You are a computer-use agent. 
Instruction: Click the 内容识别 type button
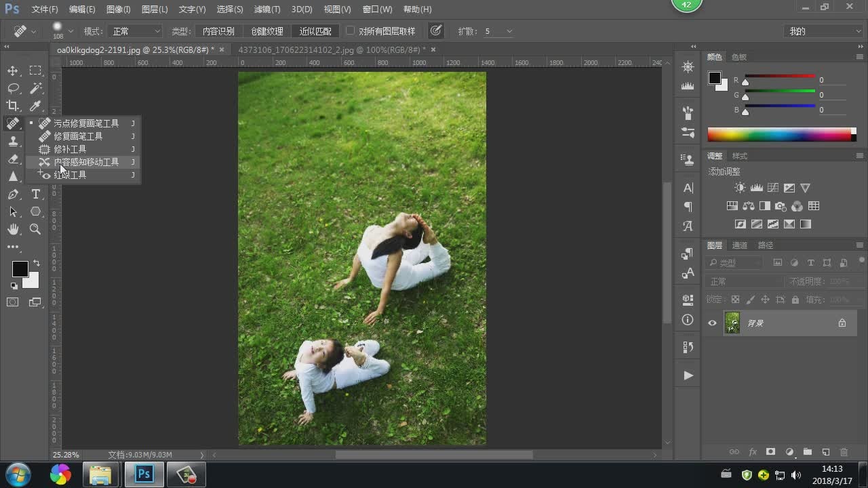(218, 31)
